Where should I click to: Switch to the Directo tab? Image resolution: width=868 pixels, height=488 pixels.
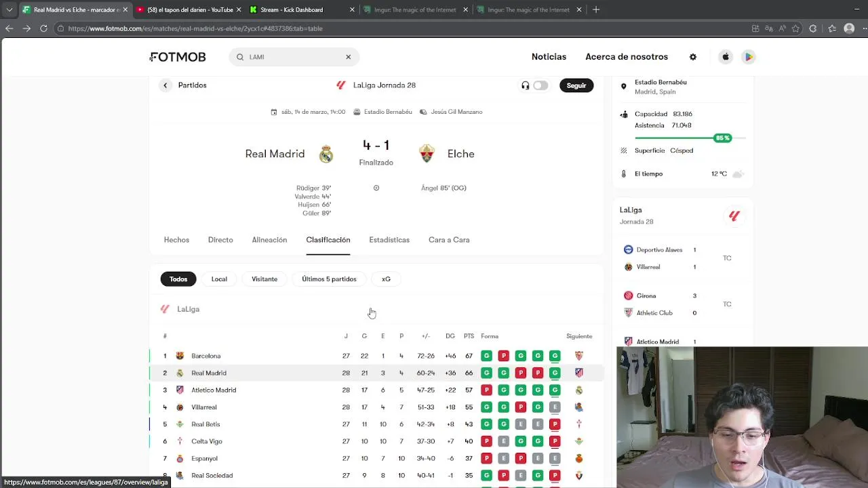click(x=220, y=240)
